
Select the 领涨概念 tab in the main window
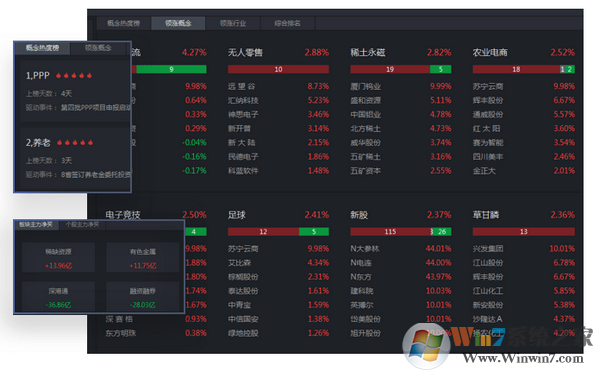178,23
